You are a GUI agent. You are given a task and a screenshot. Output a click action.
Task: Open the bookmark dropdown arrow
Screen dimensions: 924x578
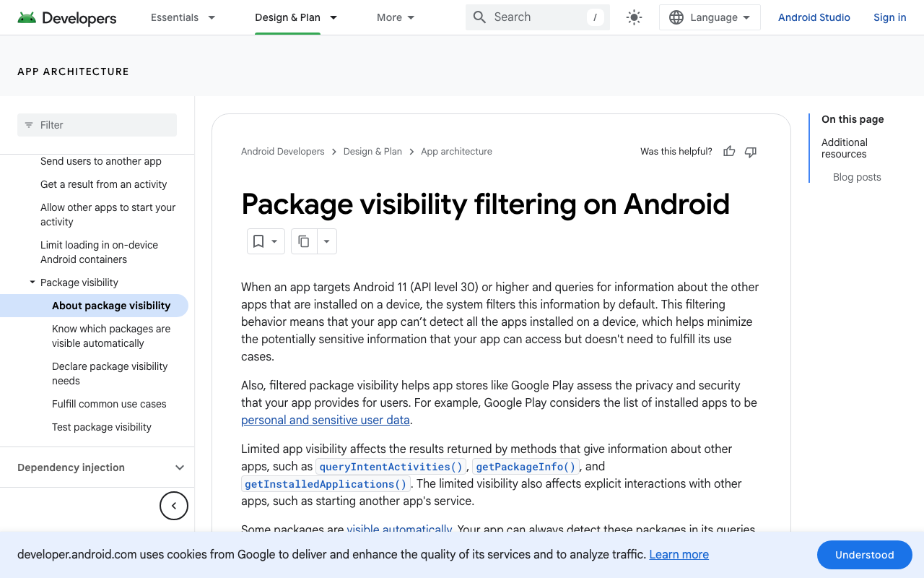274,241
